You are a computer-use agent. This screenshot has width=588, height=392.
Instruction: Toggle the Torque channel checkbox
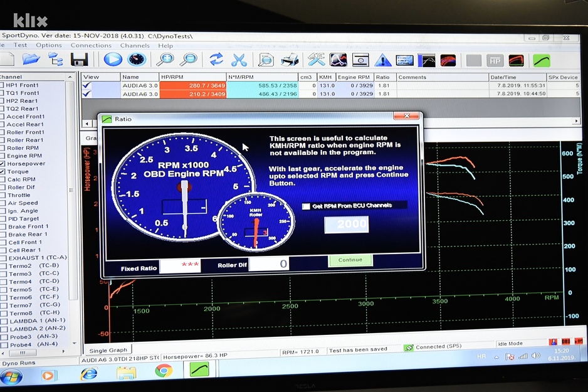(3, 171)
